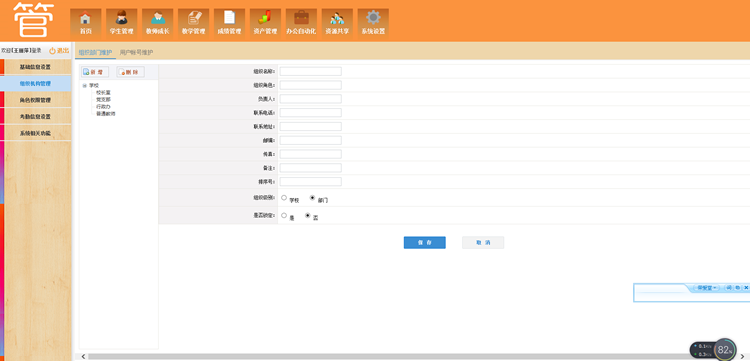Click the horizontal scrollbar right arrow
The image size is (750, 361).
(x=743, y=357)
